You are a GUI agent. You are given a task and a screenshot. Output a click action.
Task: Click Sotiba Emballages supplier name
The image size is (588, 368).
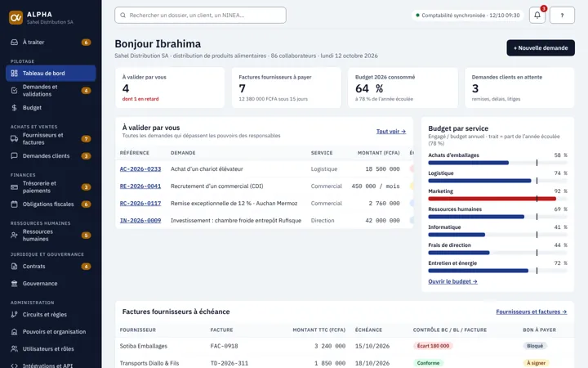143,346
